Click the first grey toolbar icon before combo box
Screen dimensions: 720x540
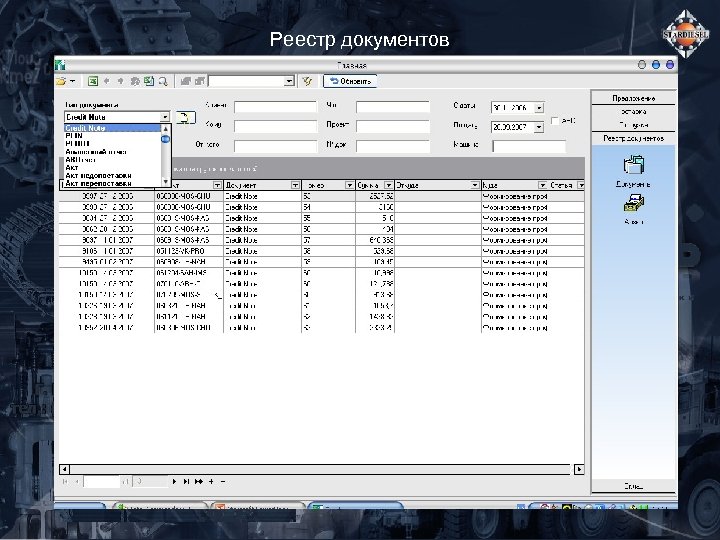pos(186,81)
